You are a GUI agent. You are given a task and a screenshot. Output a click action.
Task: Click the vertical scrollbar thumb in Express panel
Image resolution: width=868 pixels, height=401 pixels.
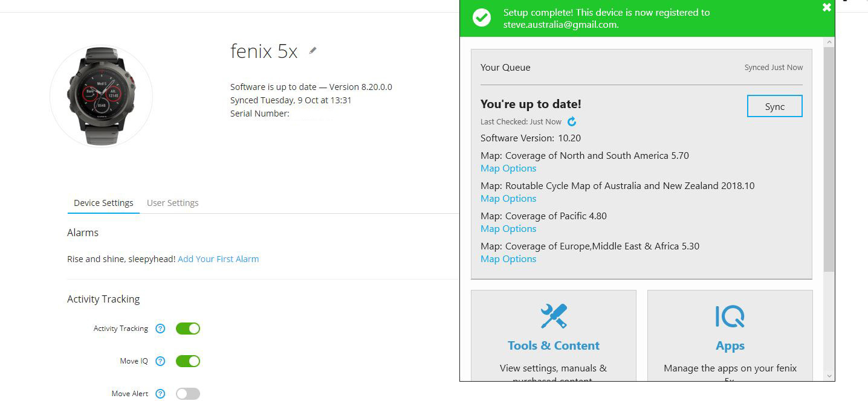829,159
